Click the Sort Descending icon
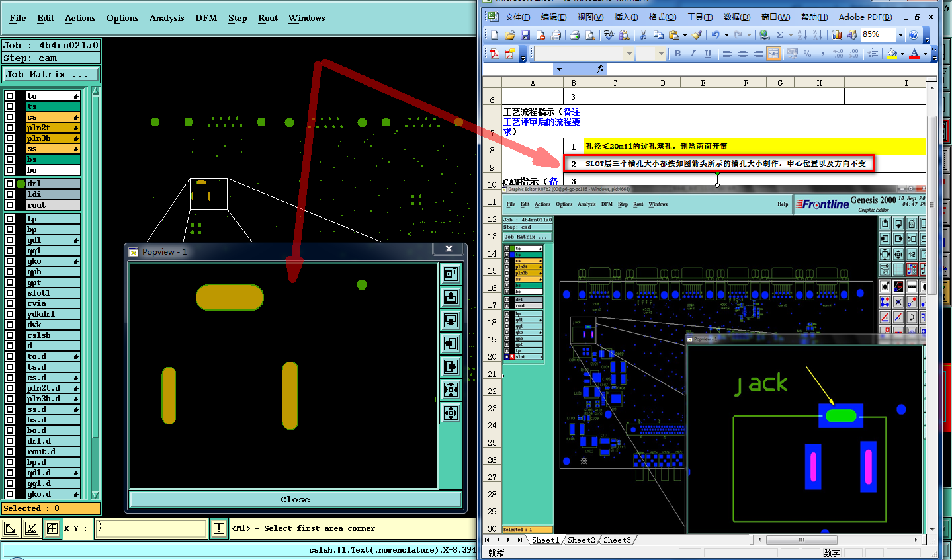 pyautogui.click(x=818, y=35)
